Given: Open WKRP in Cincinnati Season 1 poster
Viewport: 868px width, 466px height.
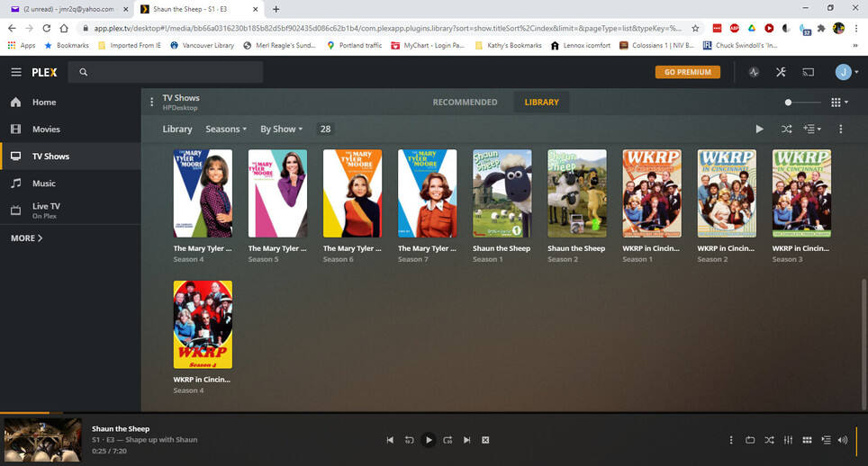Looking at the screenshot, I should [x=652, y=193].
